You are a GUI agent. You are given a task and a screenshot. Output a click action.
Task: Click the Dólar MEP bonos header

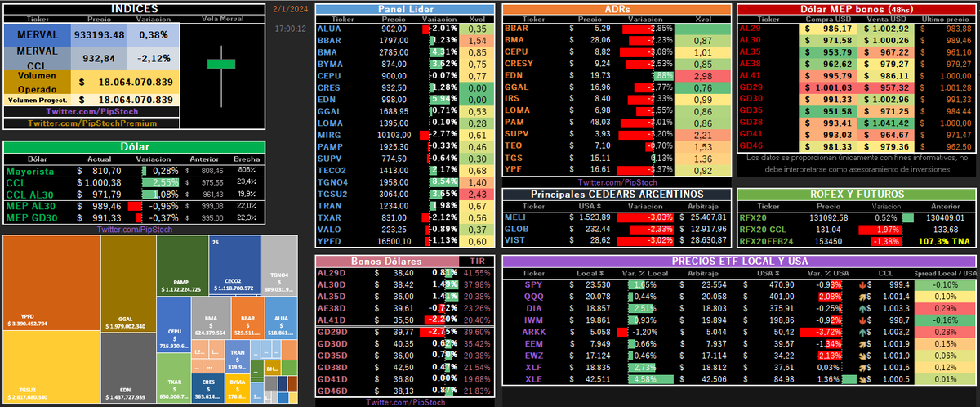point(856,9)
